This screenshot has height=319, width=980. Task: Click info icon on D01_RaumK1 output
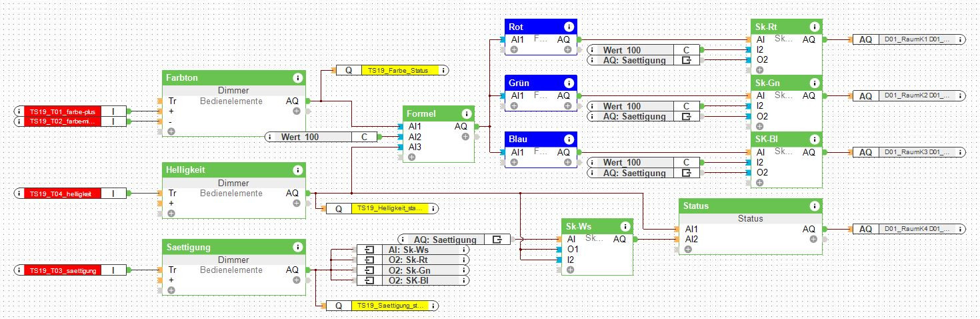(x=959, y=39)
